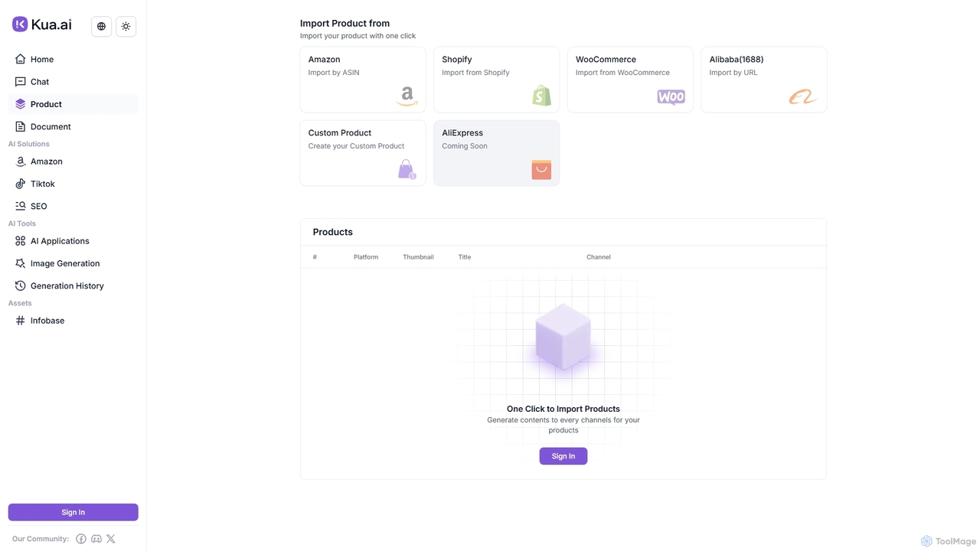Click the 'AI Solutions' section label
980x551 pixels.
(29, 144)
